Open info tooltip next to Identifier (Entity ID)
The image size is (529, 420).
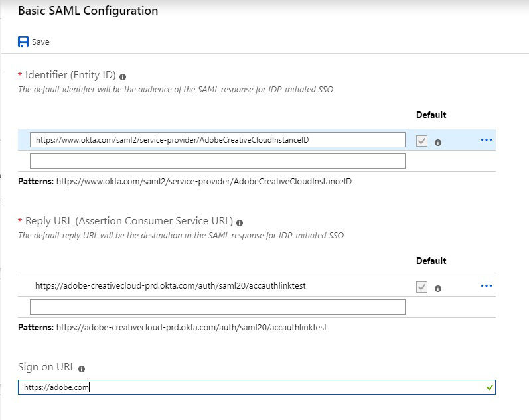[123, 77]
